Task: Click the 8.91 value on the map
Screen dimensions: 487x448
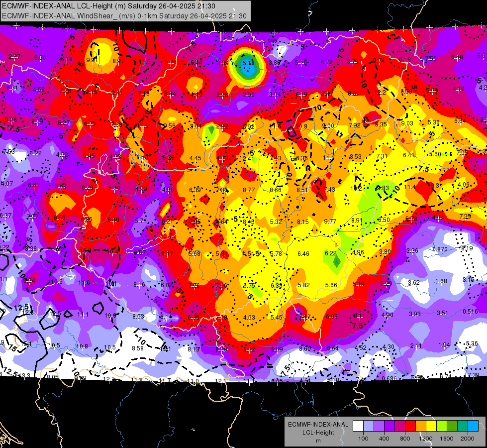Action: [357, 220]
